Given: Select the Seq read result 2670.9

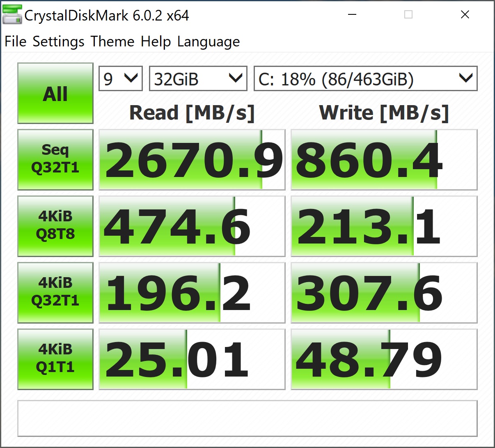Looking at the screenshot, I should [x=192, y=160].
